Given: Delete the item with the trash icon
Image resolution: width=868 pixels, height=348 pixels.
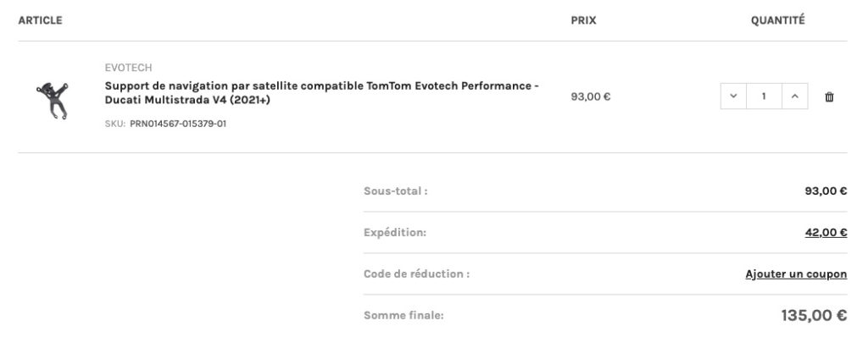Looking at the screenshot, I should [x=829, y=97].
